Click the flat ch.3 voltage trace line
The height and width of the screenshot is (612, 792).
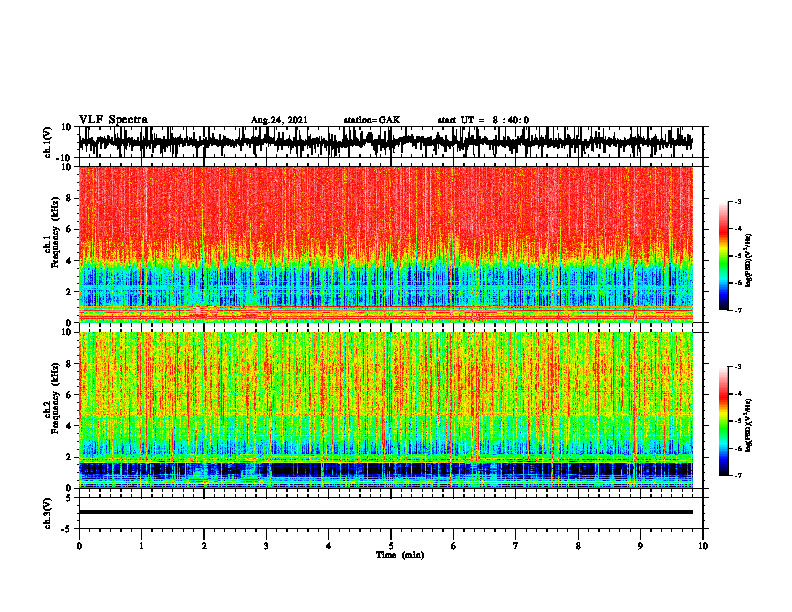385,512
